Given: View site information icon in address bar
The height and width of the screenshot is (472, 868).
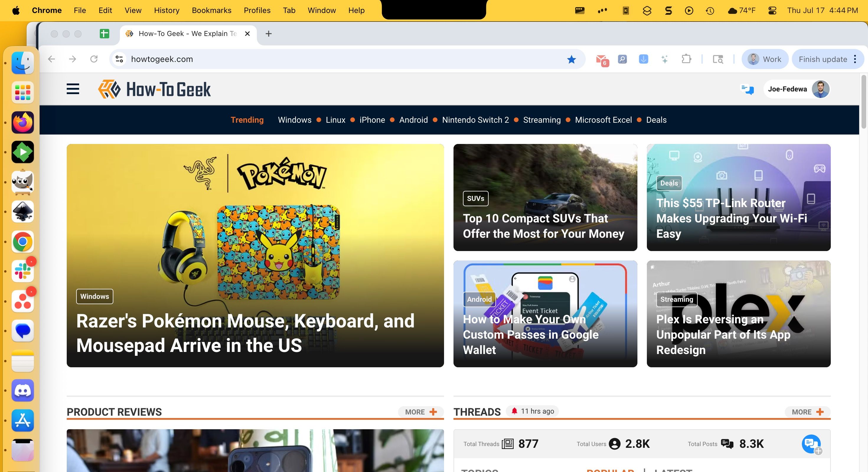Looking at the screenshot, I should [119, 59].
